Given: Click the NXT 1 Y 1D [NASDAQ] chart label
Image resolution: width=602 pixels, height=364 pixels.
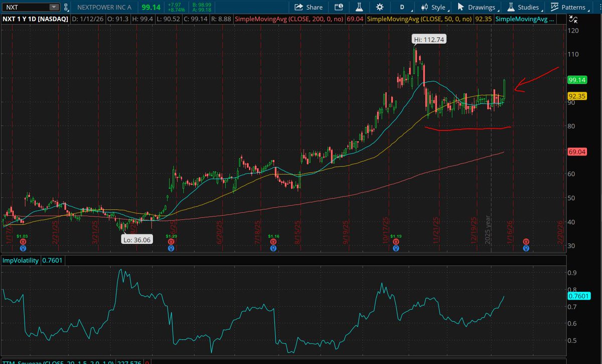Looking at the screenshot, I should click(x=35, y=19).
